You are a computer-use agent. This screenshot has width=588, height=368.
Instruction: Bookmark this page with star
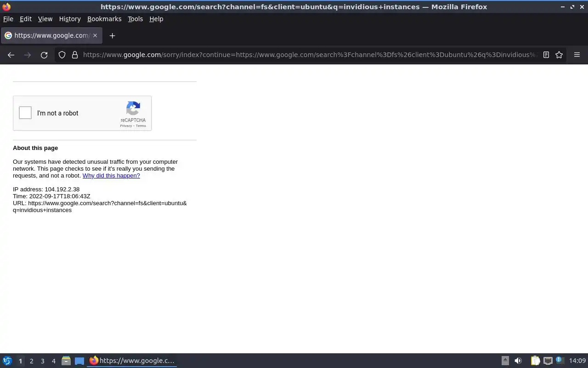pyautogui.click(x=559, y=55)
